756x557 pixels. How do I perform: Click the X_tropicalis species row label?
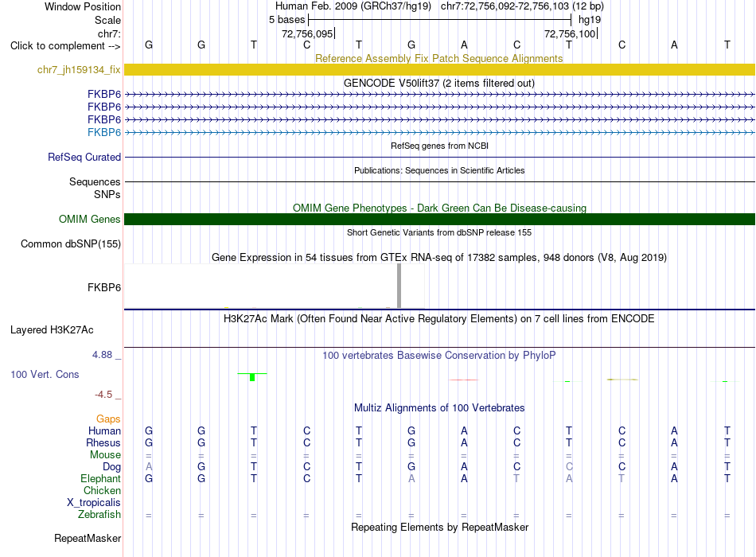(94, 503)
